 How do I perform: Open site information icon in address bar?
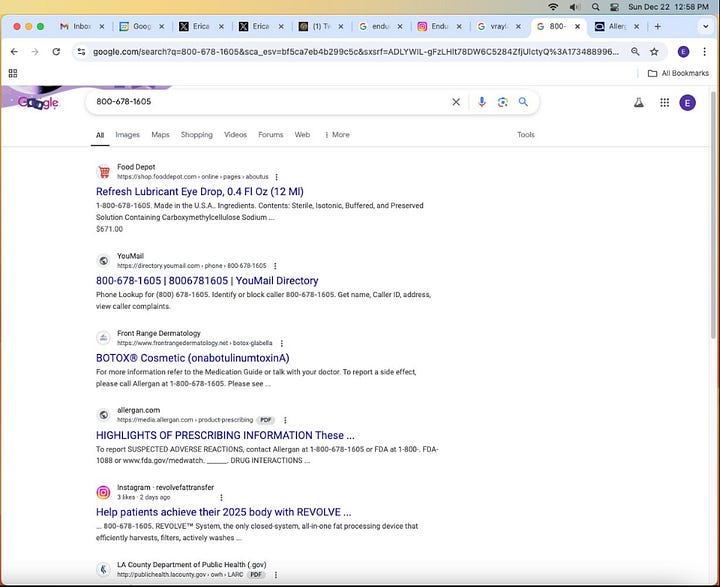point(81,52)
